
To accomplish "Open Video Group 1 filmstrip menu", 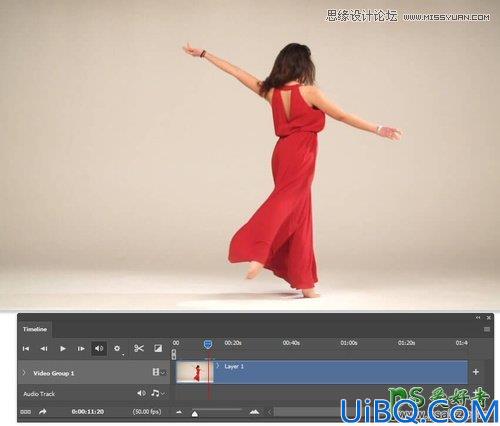I will 158,372.
